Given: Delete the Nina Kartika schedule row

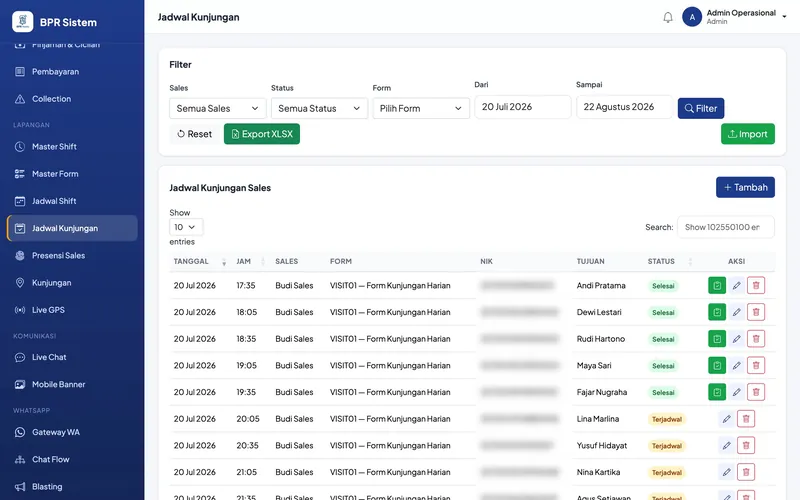Looking at the screenshot, I should (x=746, y=472).
